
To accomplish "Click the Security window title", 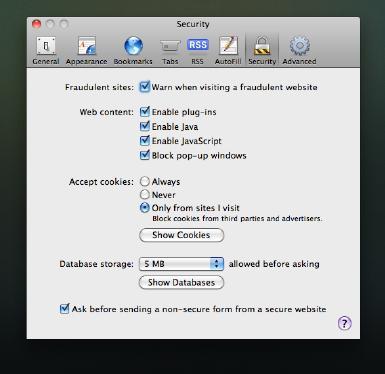I will tap(193, 24).
